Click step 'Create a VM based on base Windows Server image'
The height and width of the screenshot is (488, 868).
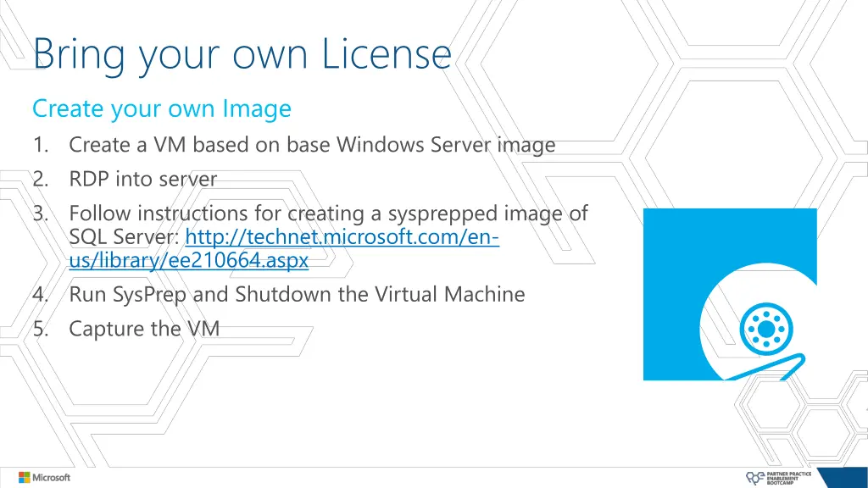click(312, 145)
